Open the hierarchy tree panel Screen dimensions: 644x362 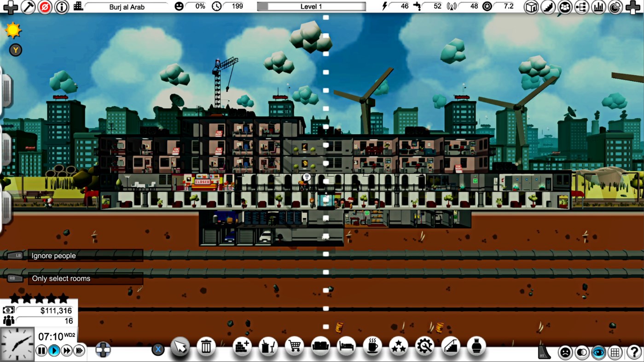click(582, 7)
